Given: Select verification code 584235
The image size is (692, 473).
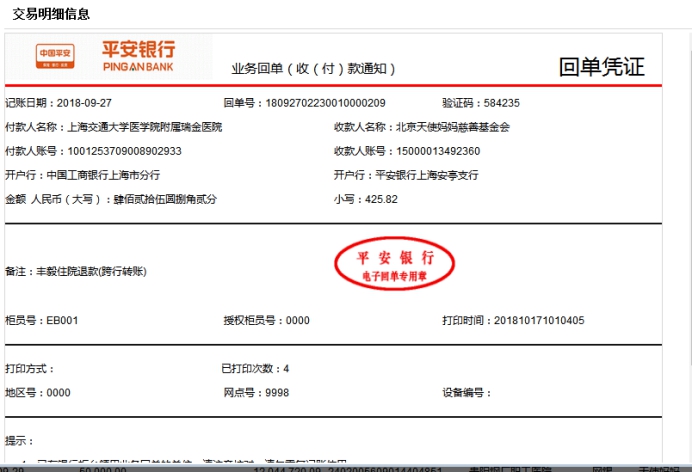Looking at the screenshot, I should [x=501, y=103].
